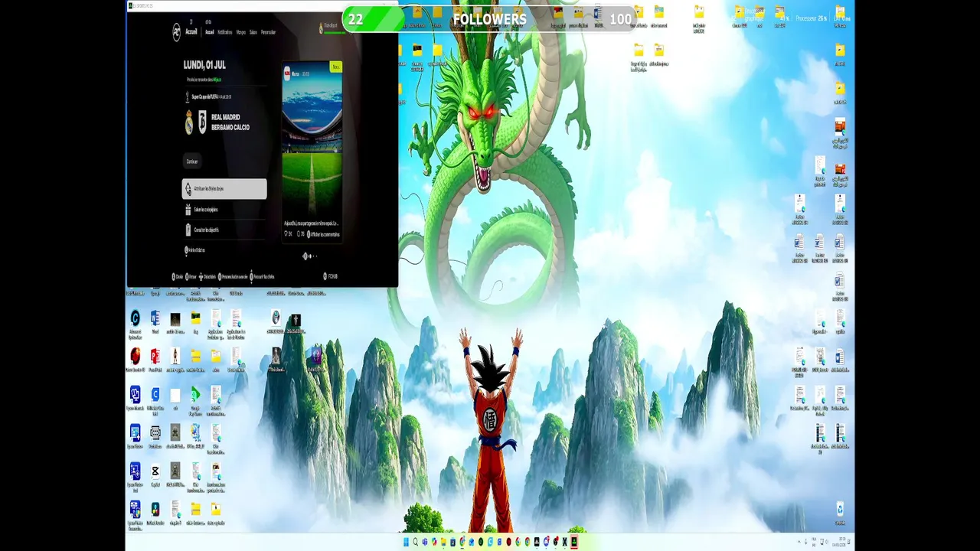Switch to the Personnaliser tab in FC 25
Viewport: 980px width, 551px height.
(268, 32)
